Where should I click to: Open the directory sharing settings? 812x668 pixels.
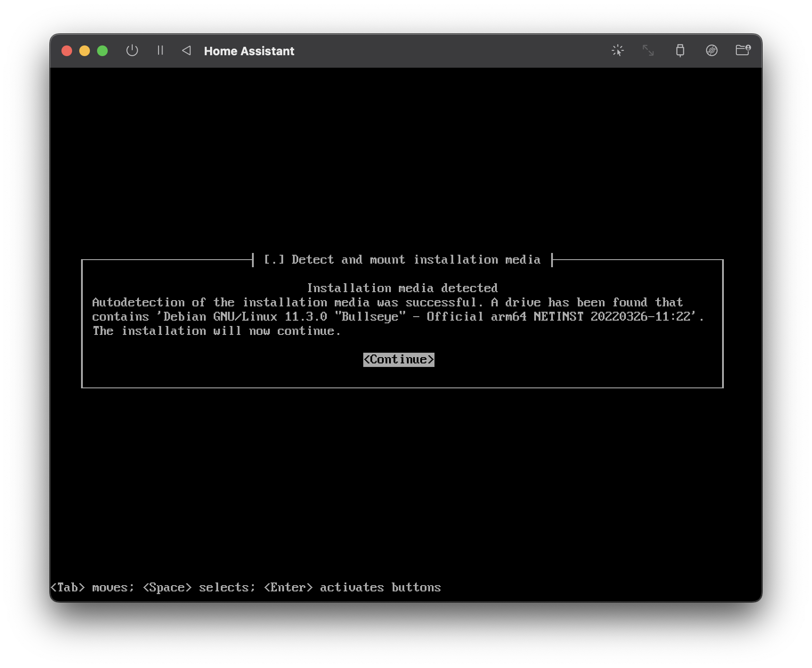coord(743,50)
